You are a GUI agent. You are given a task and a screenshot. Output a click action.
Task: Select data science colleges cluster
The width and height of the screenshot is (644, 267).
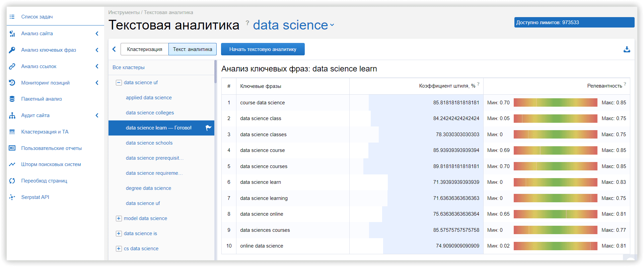[150, 113]
